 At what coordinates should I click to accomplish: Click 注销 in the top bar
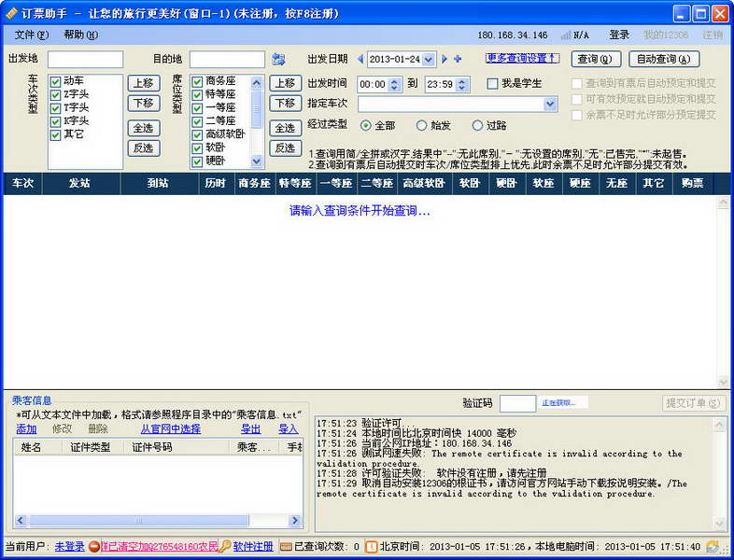[713, 35]
